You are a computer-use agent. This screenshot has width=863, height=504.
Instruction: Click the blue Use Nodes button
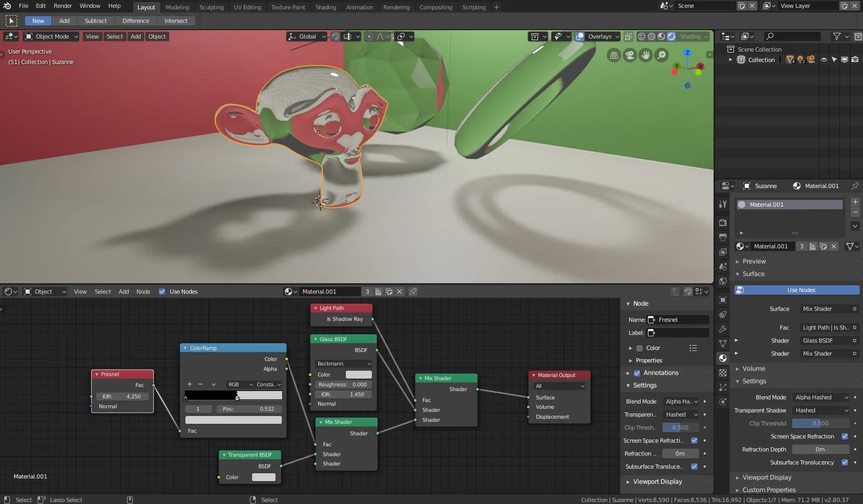pyautogui.click(x=797, y=290)
